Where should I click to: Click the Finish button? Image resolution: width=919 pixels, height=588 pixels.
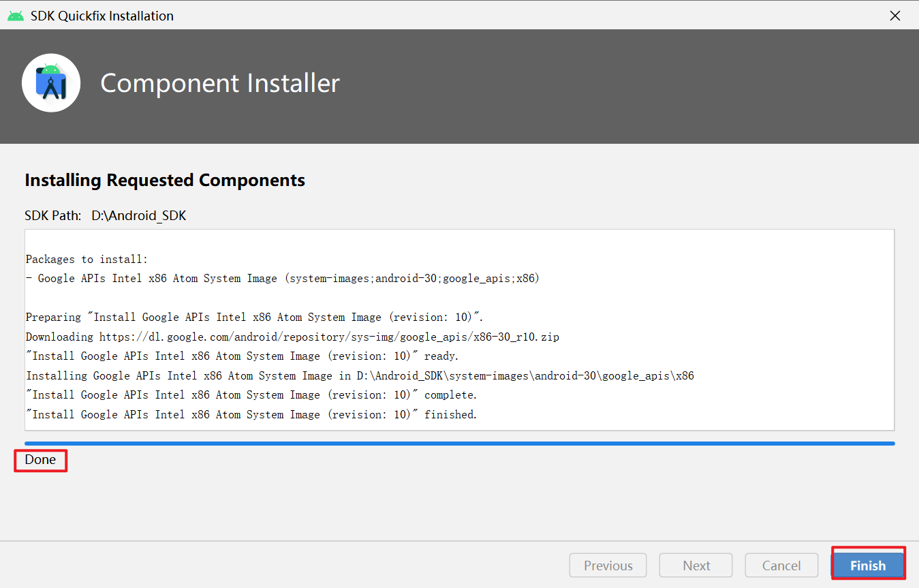pos(868,566)
